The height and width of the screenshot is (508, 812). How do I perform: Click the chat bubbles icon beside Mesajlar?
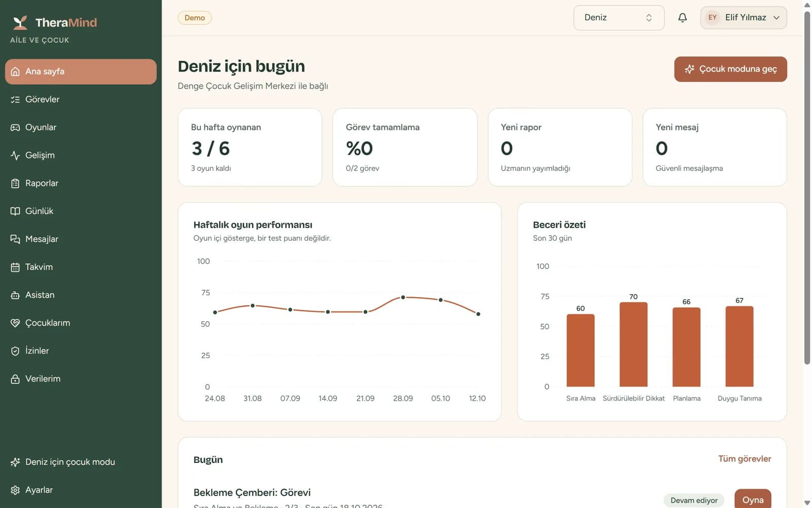[15, 239]
